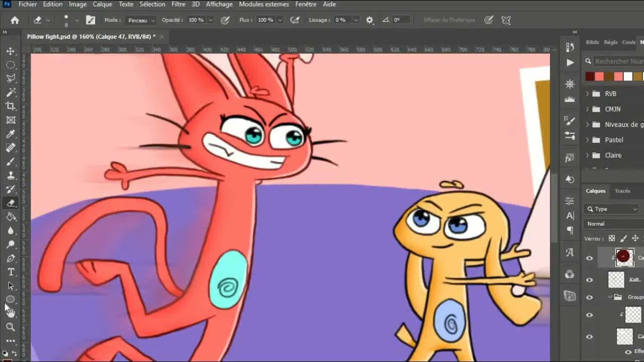Open Flux slider dropdown arrow
The height and width of the screenshot is (362, 644).
[280, 20]
